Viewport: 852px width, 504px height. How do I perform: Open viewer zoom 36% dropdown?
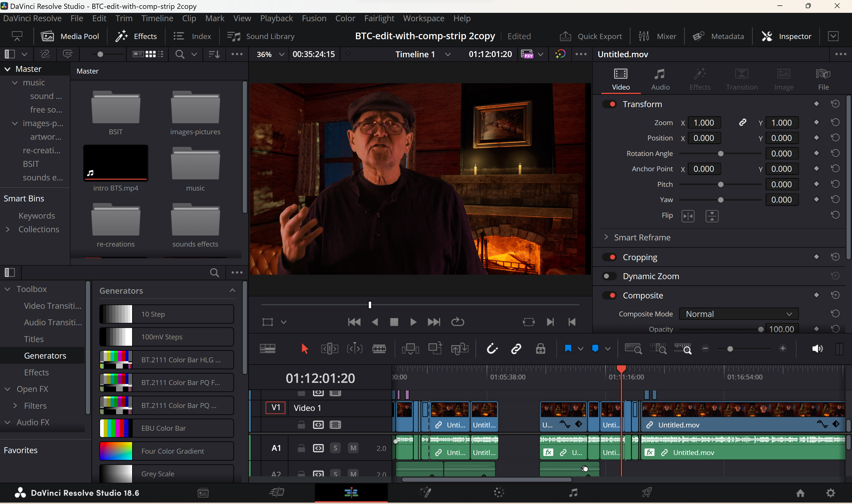[270, 54]
